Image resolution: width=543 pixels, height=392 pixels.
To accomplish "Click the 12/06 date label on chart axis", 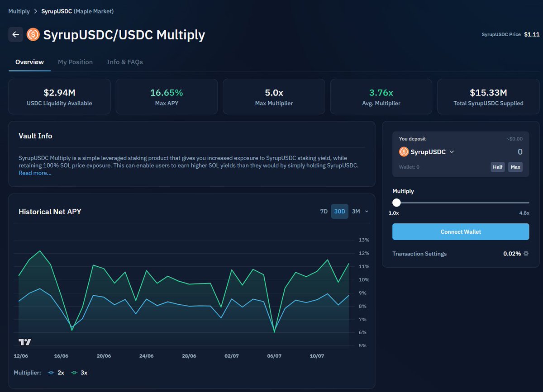I will [21, 356].
